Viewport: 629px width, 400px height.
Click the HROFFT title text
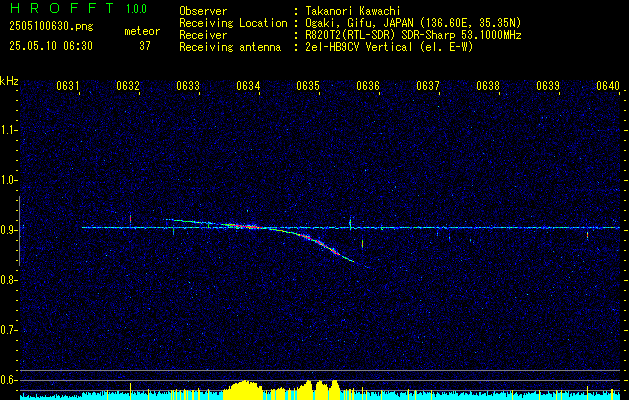(61, 8)
